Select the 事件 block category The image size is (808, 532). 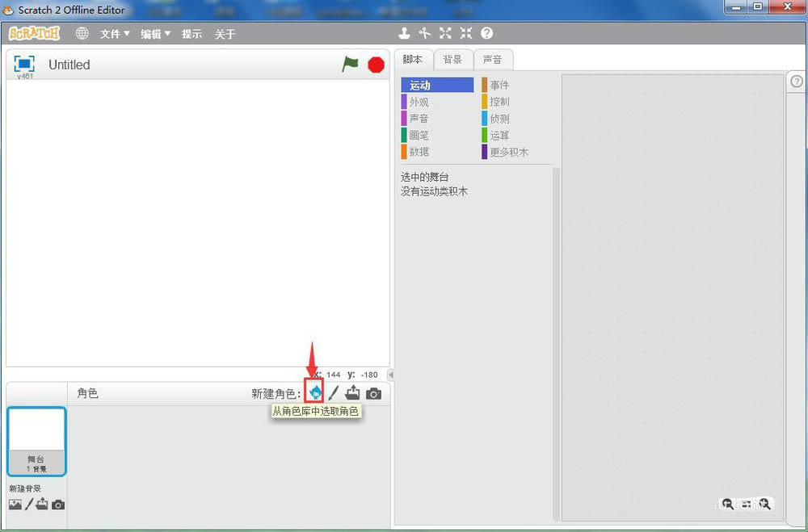click(501, 84)
